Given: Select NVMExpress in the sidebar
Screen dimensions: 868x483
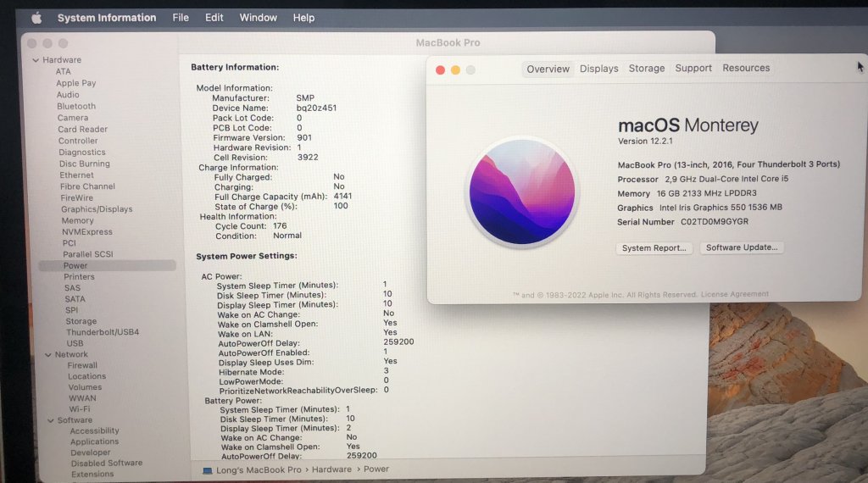Looking at the screenshot, I should click(x=87, y=232).
